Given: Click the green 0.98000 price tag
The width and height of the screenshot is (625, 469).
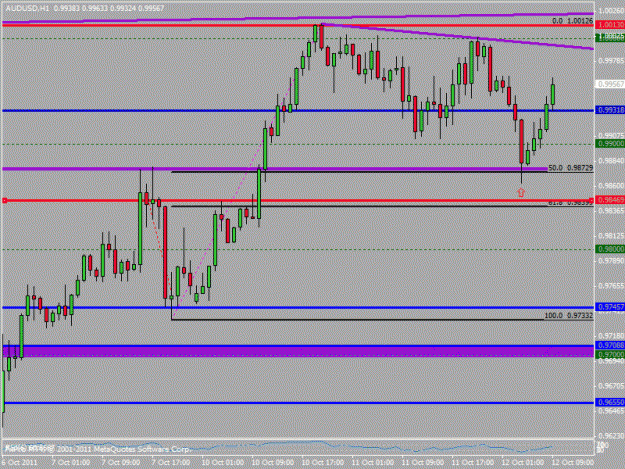Looking at the screenshot, I should tap(610, 249).
